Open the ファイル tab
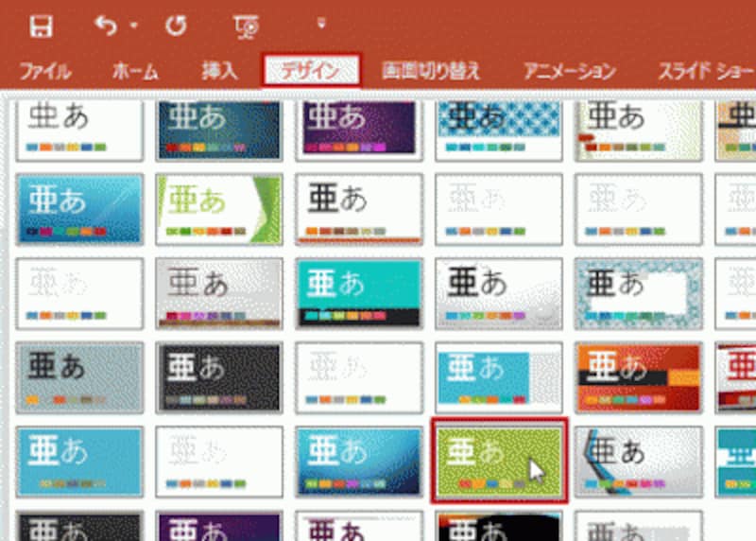This screenshot has width=756, height=541. [x=45, y=72]
